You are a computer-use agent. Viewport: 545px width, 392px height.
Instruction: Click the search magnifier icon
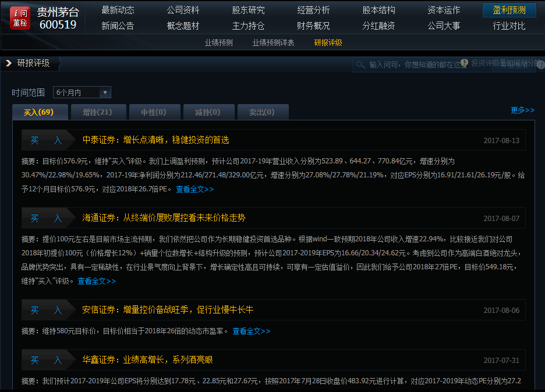click(x=360, y=65)
